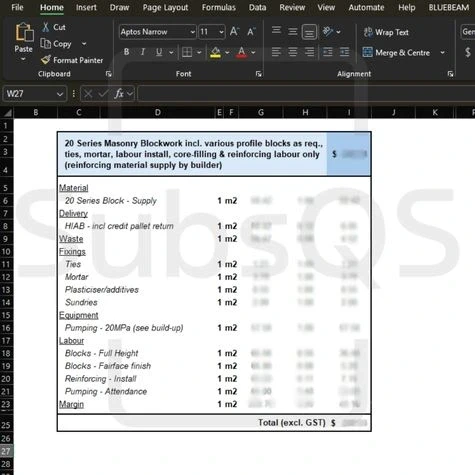
Task: Toggle italic formatting
Action: tap(143, 52)
